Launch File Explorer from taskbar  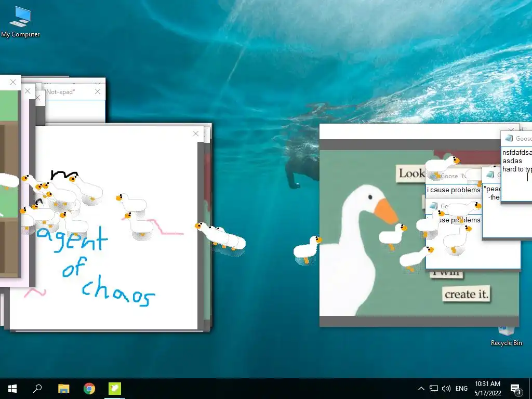pos(63,389)
